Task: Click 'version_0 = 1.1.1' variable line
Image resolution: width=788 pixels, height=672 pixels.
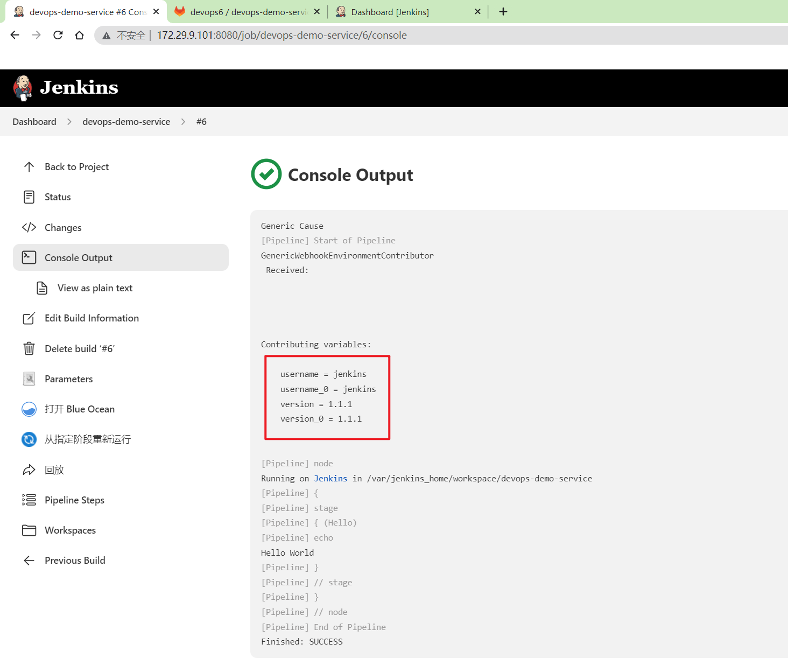Action: tap(321, 418)
